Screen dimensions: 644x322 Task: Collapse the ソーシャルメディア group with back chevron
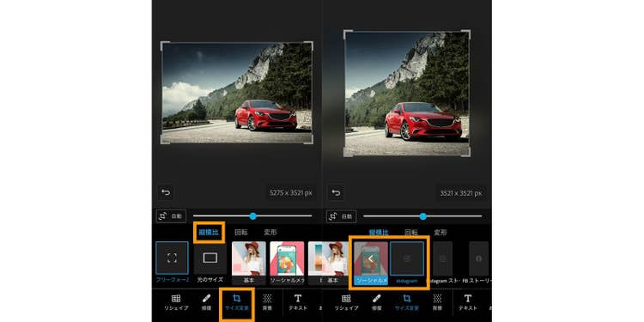click(x=371, y=263)
